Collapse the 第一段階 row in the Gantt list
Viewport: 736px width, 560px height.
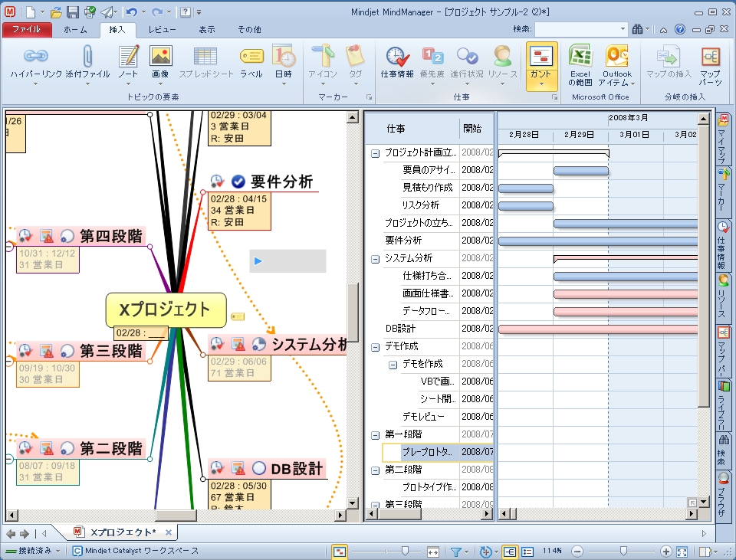click(375, 435)
